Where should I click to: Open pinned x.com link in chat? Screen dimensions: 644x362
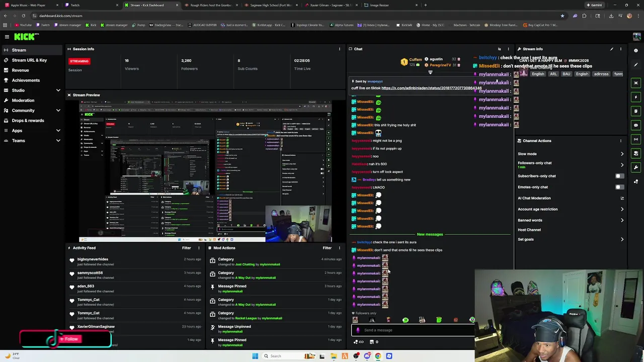[431, 88]
